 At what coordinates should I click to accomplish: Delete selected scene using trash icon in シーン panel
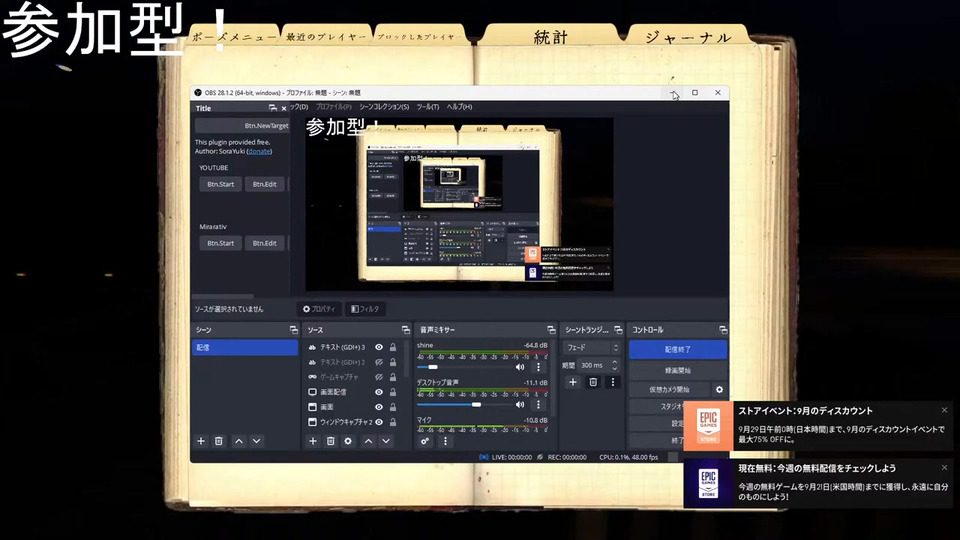(219, 441)
